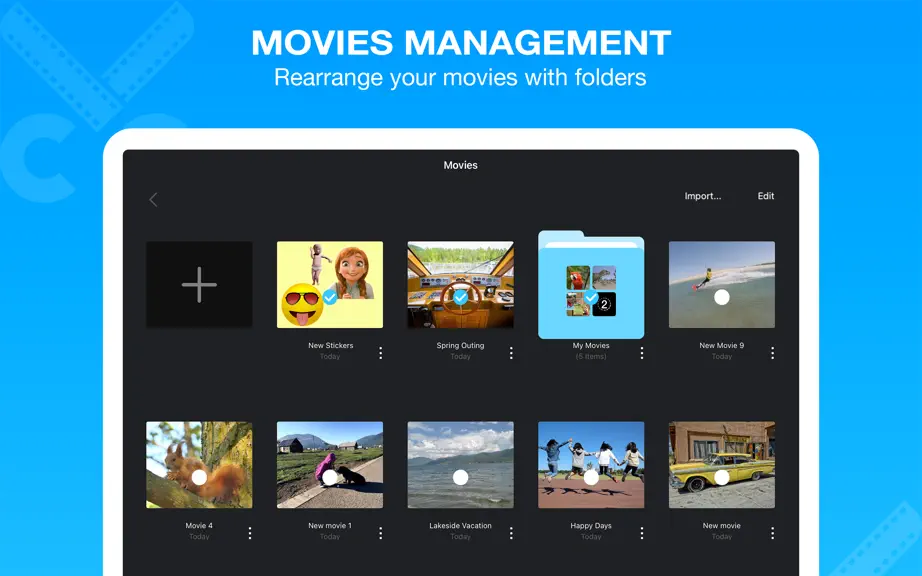
Task: Open the three-dot menu for Spring Outing
Action: coord(511,353)
